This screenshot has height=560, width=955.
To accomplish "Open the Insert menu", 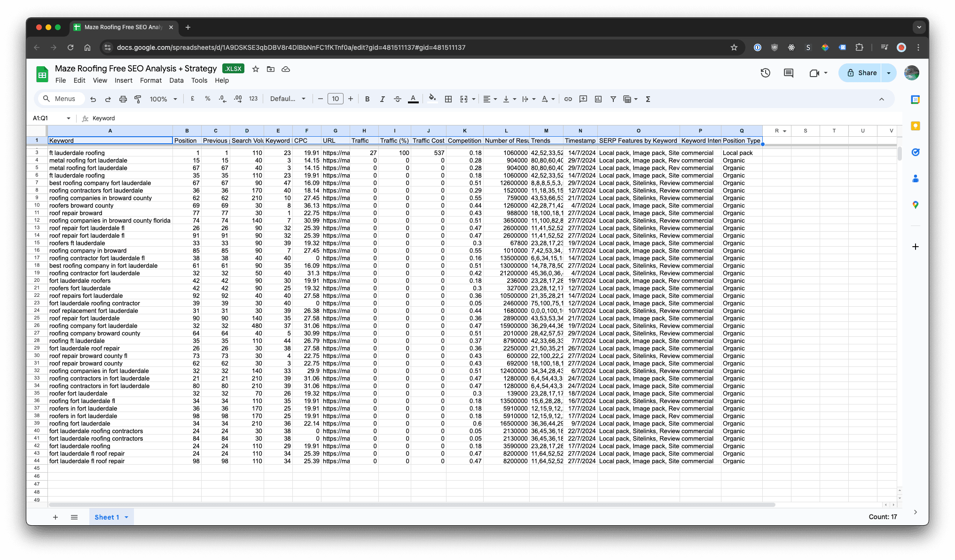I will (124, 80).
